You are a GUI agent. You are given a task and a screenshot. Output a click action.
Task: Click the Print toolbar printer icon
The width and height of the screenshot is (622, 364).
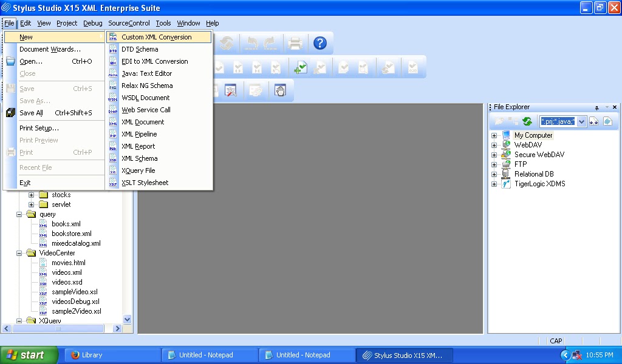pos(295,43)
